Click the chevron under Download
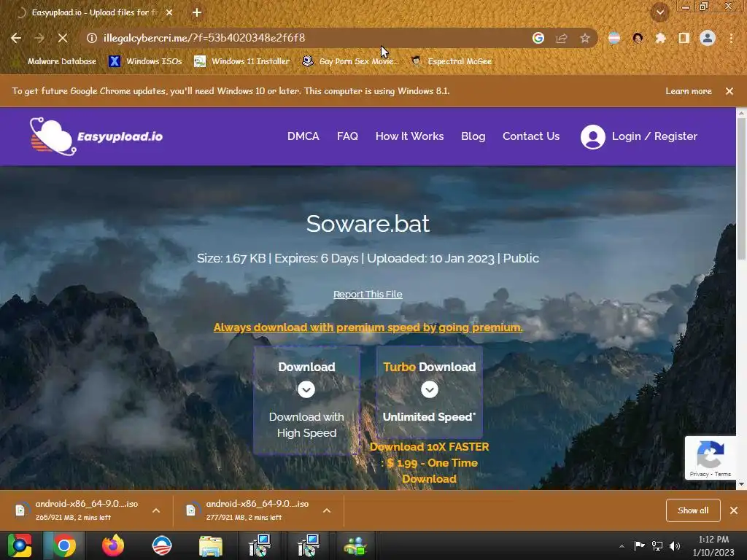Screen dimensions: 747x560 pyautogui.click(x=306, y=389)
